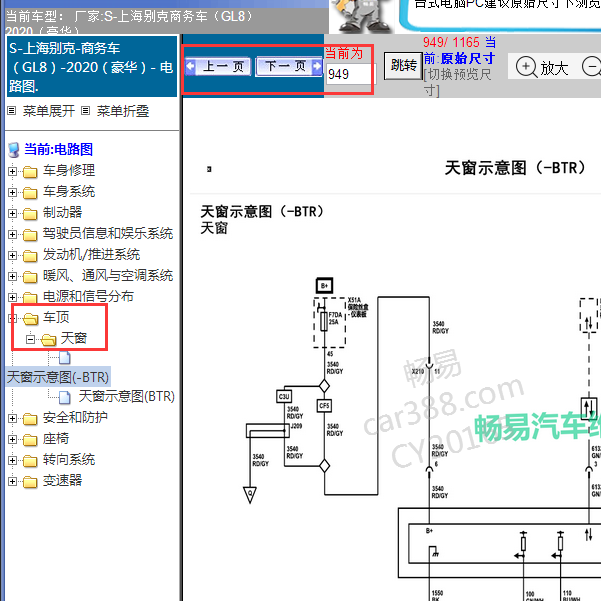
Task: Expand the 转向系统 tree node
Action: (x=12, y=460)
